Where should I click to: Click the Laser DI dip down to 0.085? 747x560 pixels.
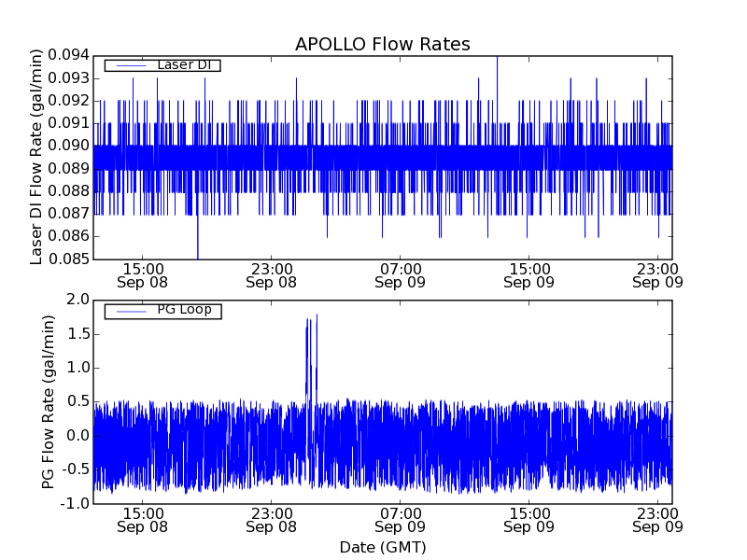198,256
